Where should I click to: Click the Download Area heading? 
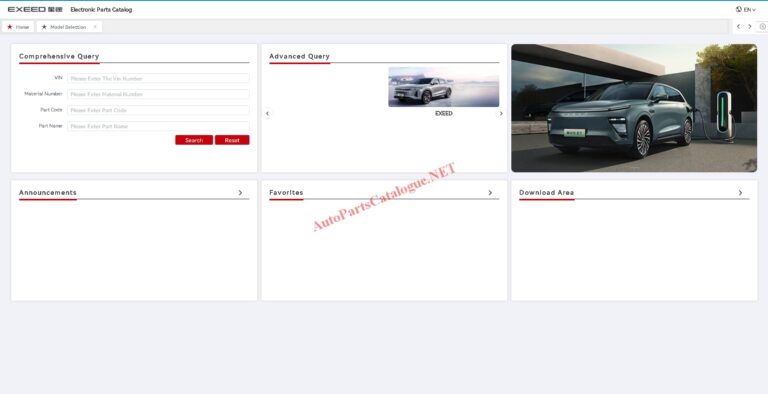click(546, 193)
